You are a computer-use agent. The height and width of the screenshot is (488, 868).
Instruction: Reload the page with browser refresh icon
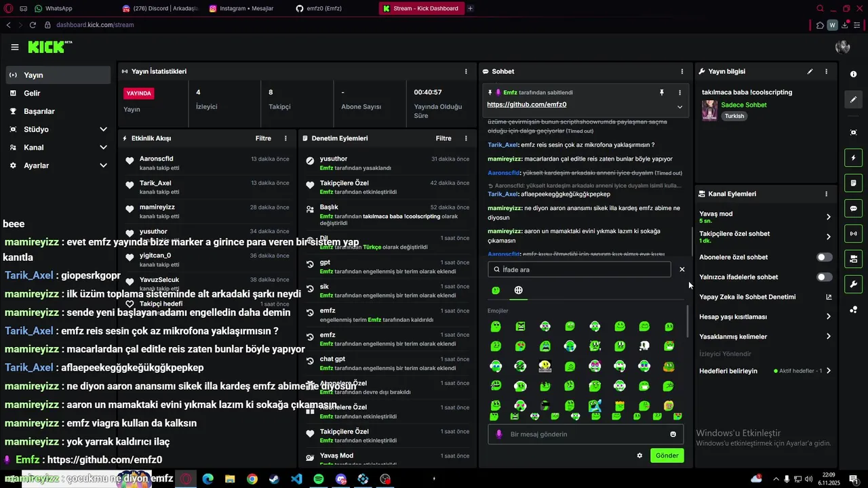(x=33, y=25)
